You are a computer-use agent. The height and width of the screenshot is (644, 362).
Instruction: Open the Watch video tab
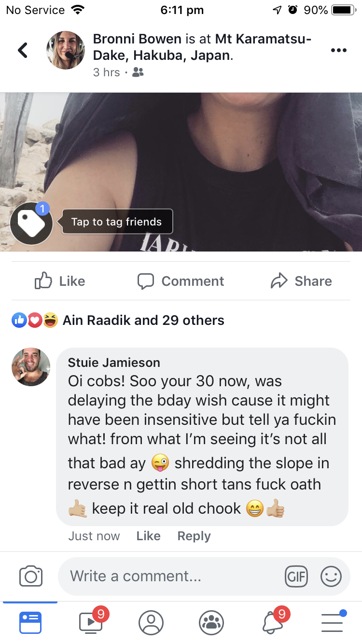tap(91, 622)
